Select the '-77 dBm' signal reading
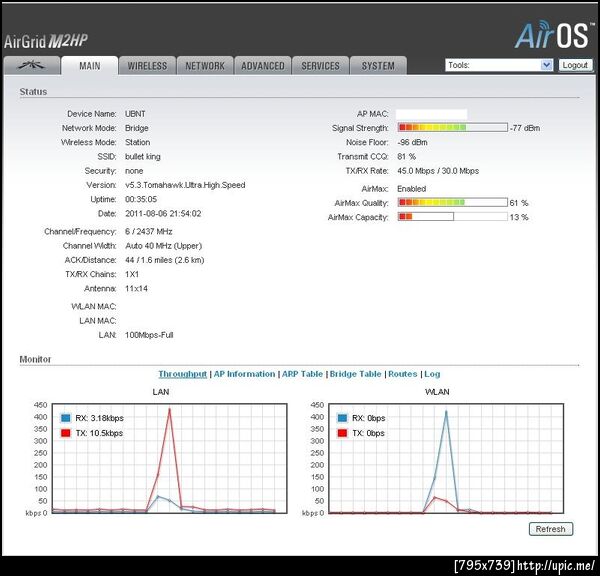 pyautogui.click(x=525, y=128)
